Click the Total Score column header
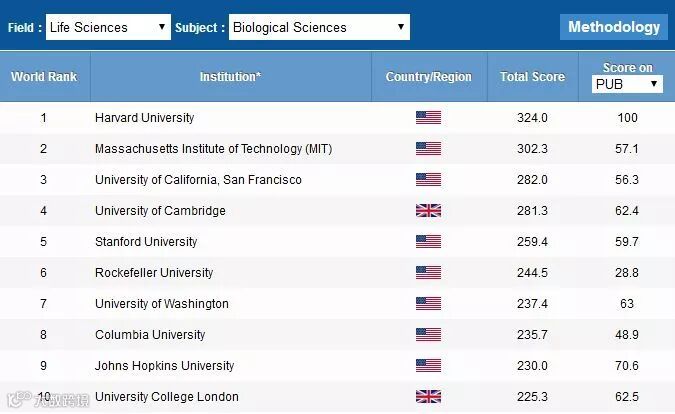 point(532,77)
